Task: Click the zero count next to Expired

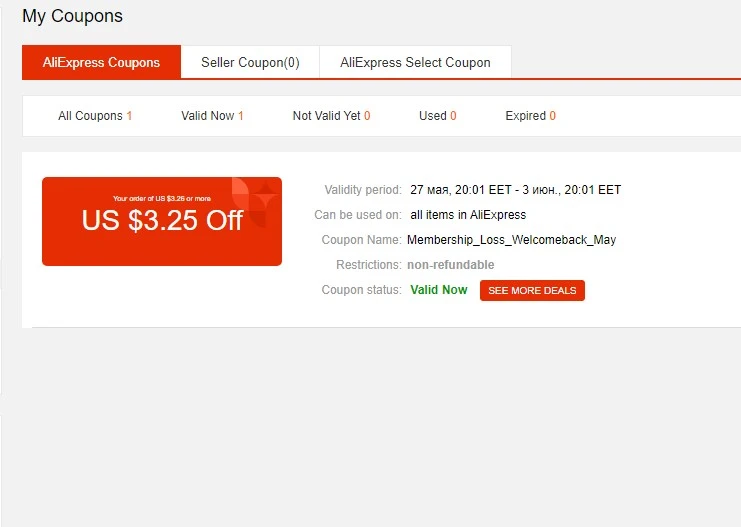Action: pyautogui.click(x=552, y=116)
